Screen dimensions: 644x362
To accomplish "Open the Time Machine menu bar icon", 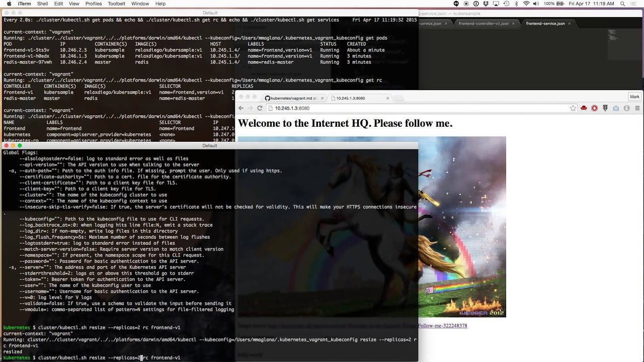I will [x=506, y=4].
